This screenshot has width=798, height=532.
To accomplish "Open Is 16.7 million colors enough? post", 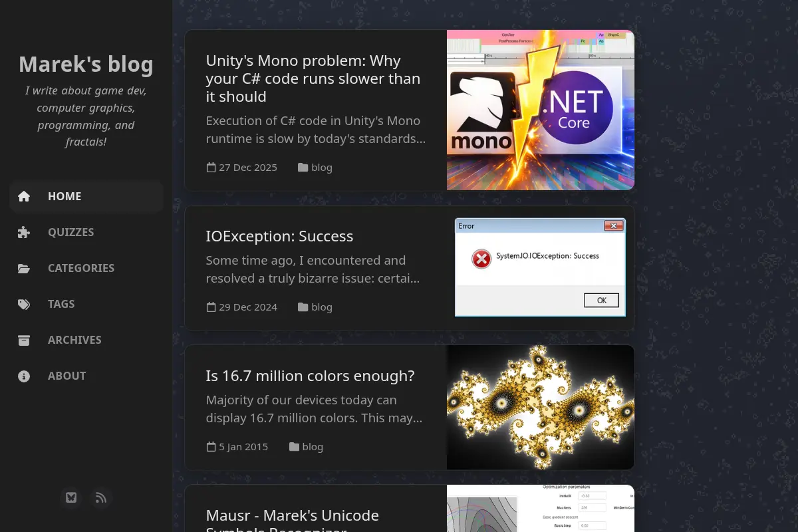I will pyautogui.click(x=310, y=376).
